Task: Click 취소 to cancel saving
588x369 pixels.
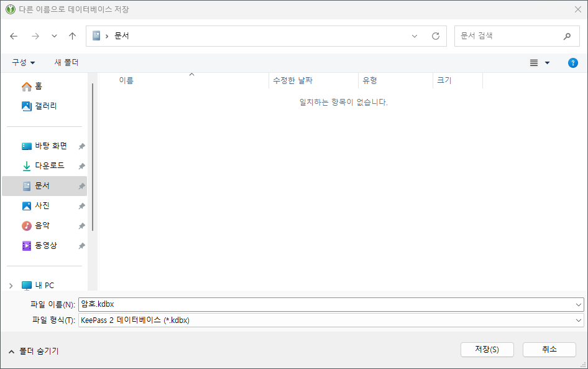Action: [549, 349]
